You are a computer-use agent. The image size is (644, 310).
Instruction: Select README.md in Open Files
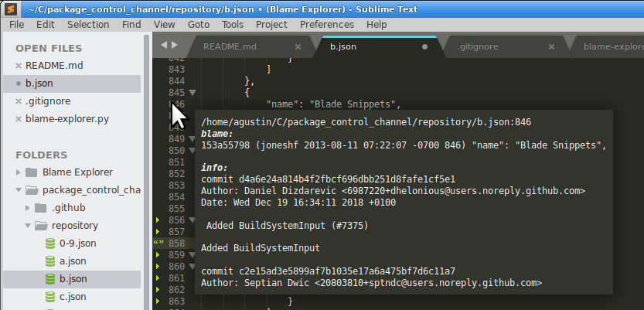click(x=54, y=66)
